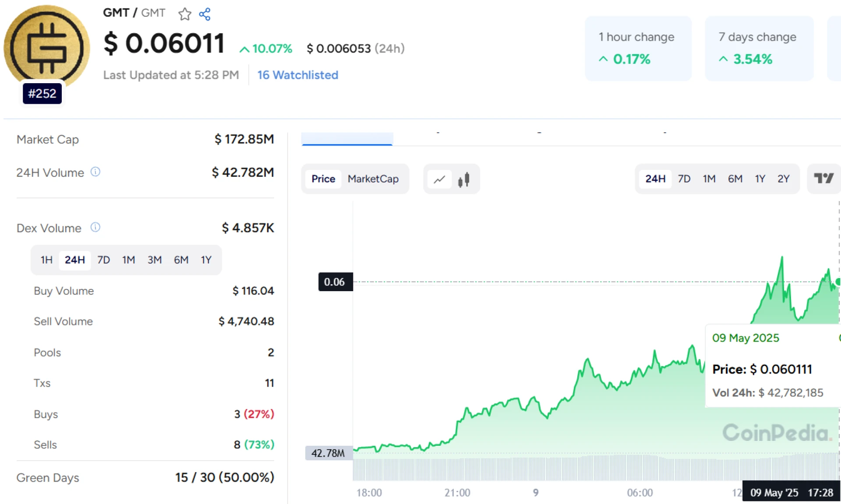
Task: Open the TradingView chart icon
Action: (823, 179)
